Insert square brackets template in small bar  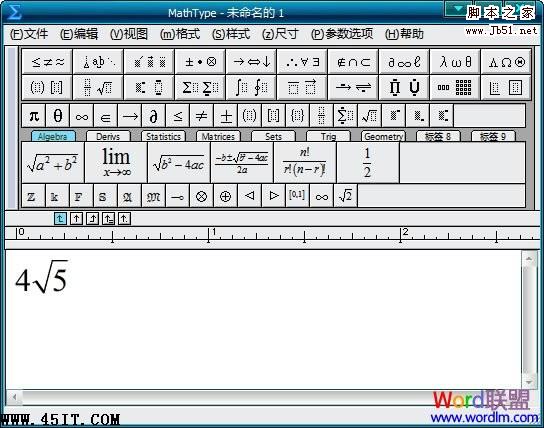pos(274,116)
